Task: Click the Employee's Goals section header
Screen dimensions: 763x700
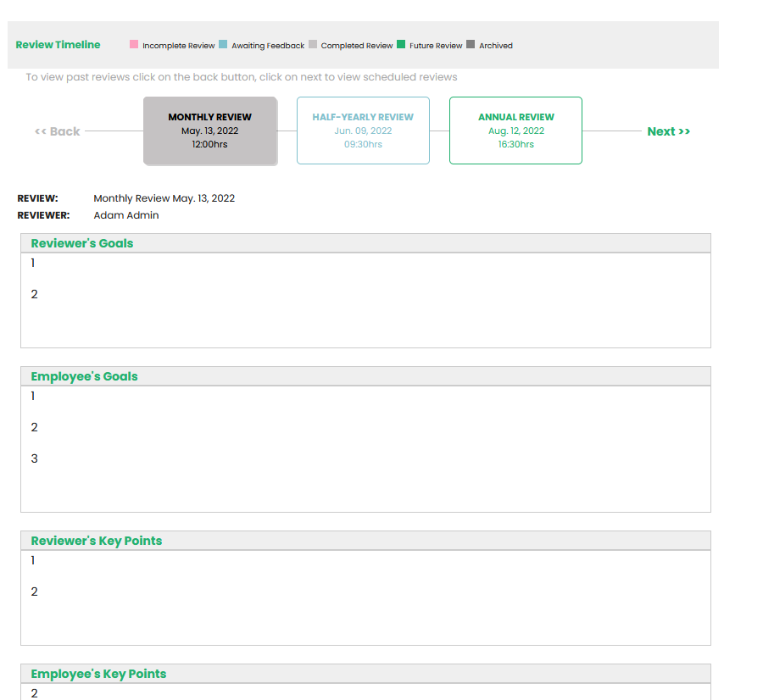Action: click(84, 376)
